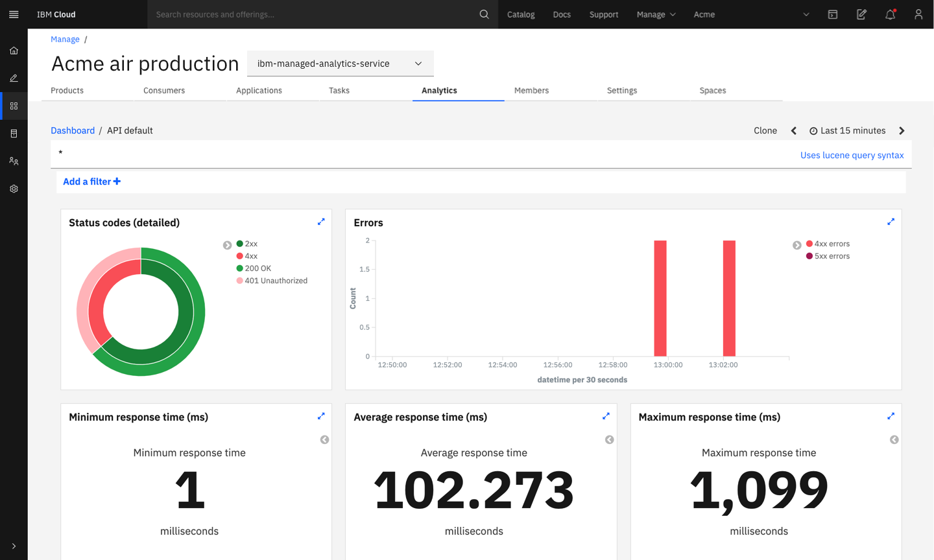Click the 4xx errors legend color dot

809,244
